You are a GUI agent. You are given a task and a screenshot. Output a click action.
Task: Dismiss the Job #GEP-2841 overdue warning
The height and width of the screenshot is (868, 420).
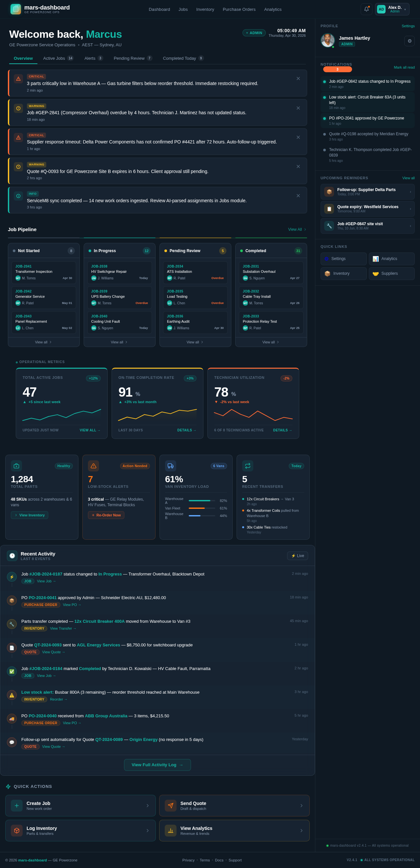[x=298, y=108]
